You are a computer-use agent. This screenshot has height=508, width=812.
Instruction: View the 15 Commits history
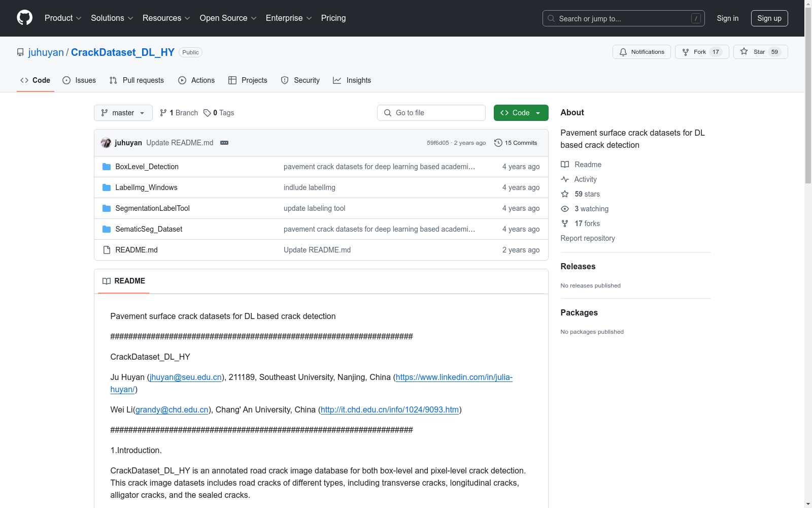point(516,143)
